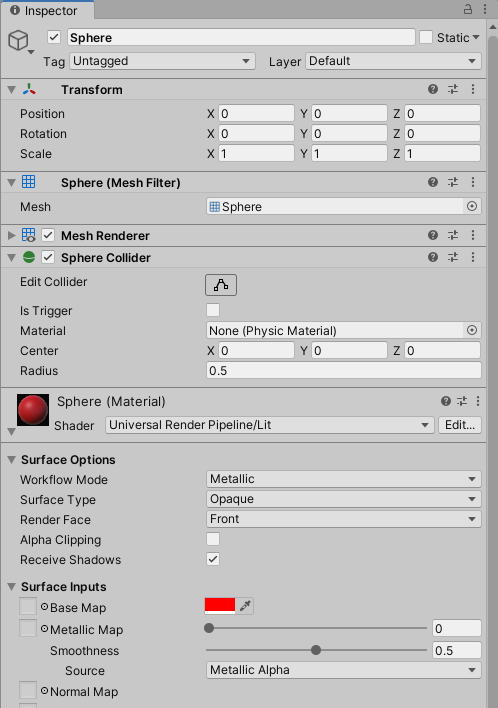Collapse the Sphere Material foldout arrow
The width and height of the screenshot is (498, 708).
(x=12, y=432)
